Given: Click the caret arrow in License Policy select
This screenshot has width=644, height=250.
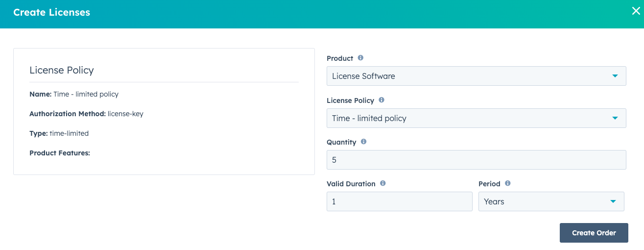Looking at the screenshot, I should pos(615,118).
